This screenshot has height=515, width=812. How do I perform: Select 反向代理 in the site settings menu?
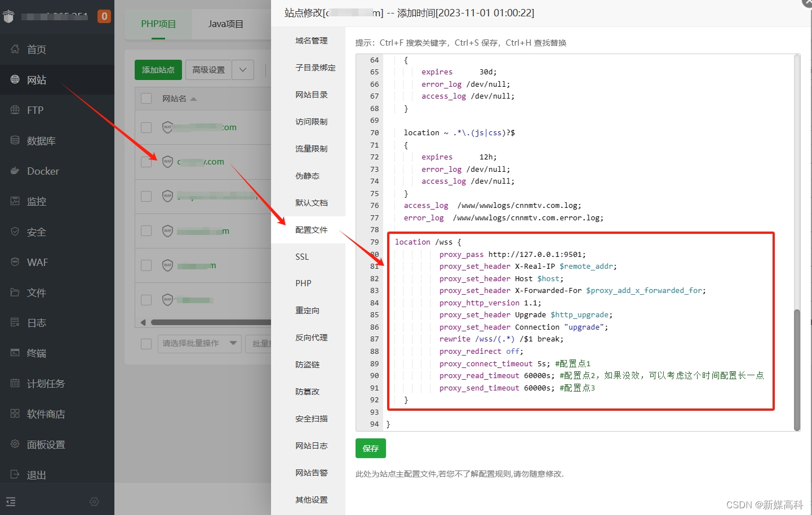310,337
